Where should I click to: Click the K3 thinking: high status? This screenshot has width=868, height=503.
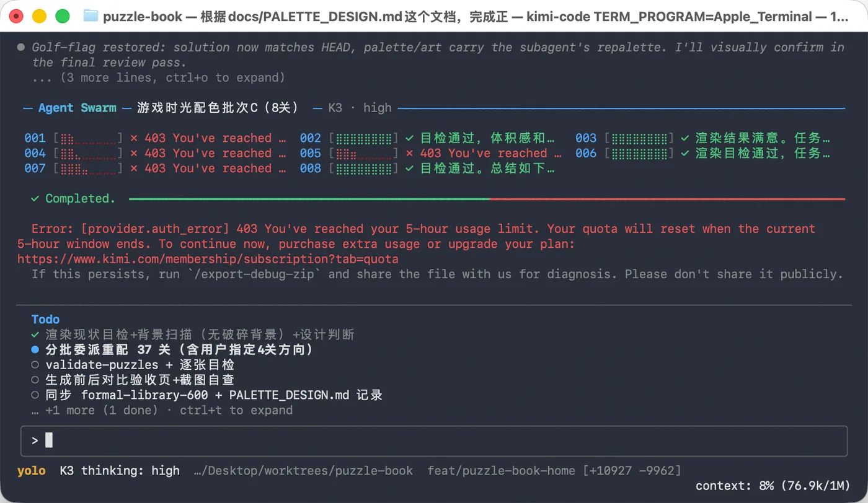(x=120, y=471)
